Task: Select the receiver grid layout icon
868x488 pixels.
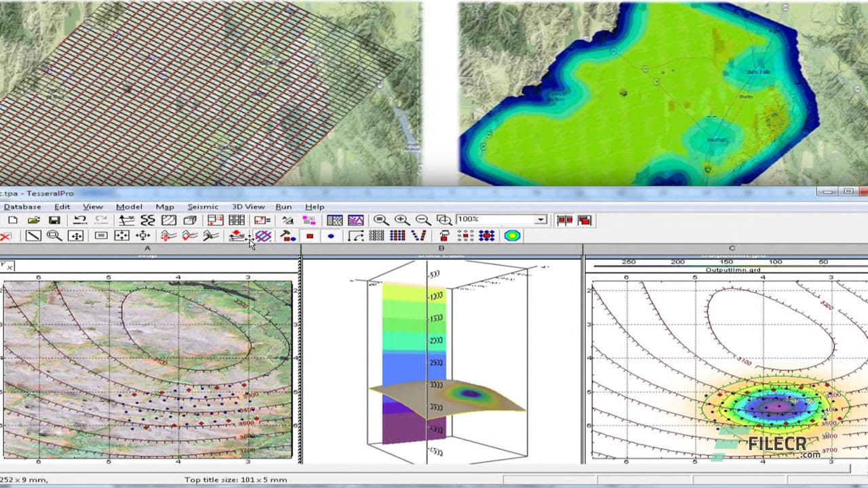Action: coord(376,237)
